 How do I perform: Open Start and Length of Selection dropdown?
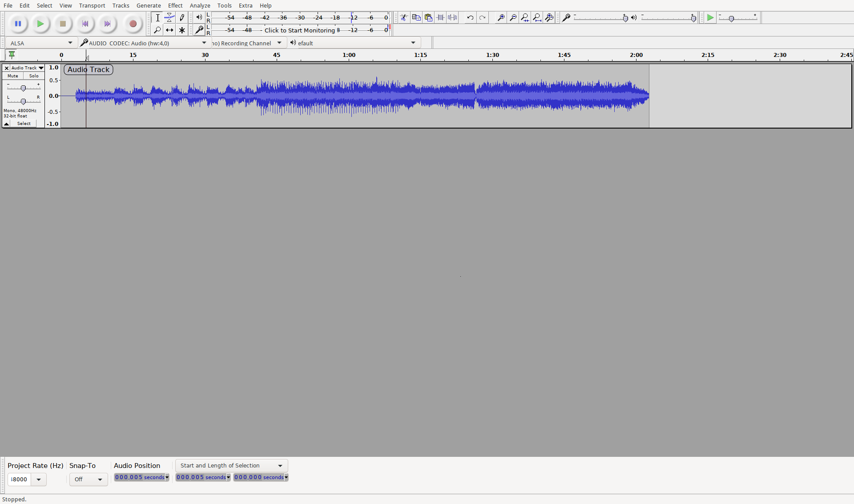(231, 466)
